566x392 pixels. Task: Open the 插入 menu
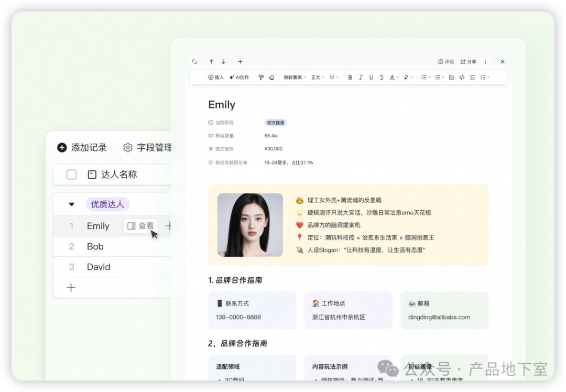(x=216, y=78)
